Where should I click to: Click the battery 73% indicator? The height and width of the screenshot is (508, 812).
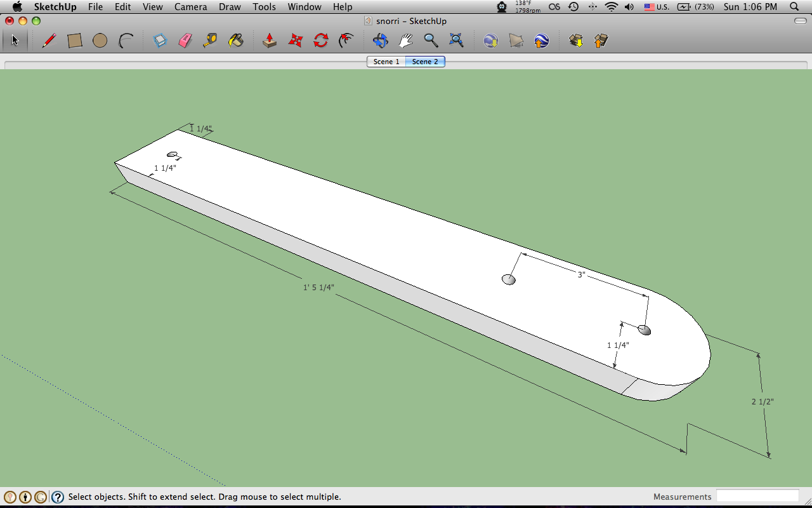pyautogui.click(x=695, y=7)
